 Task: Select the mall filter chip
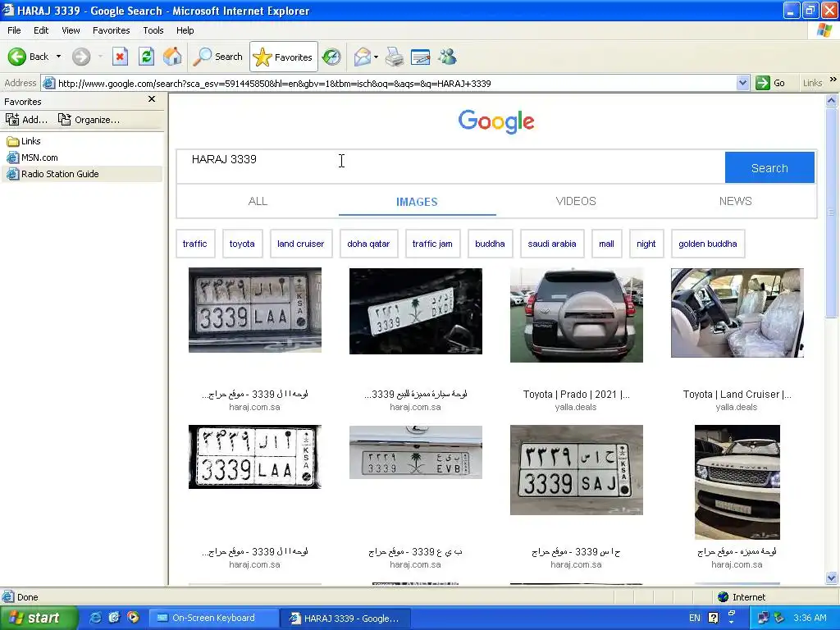click(606, 244)
